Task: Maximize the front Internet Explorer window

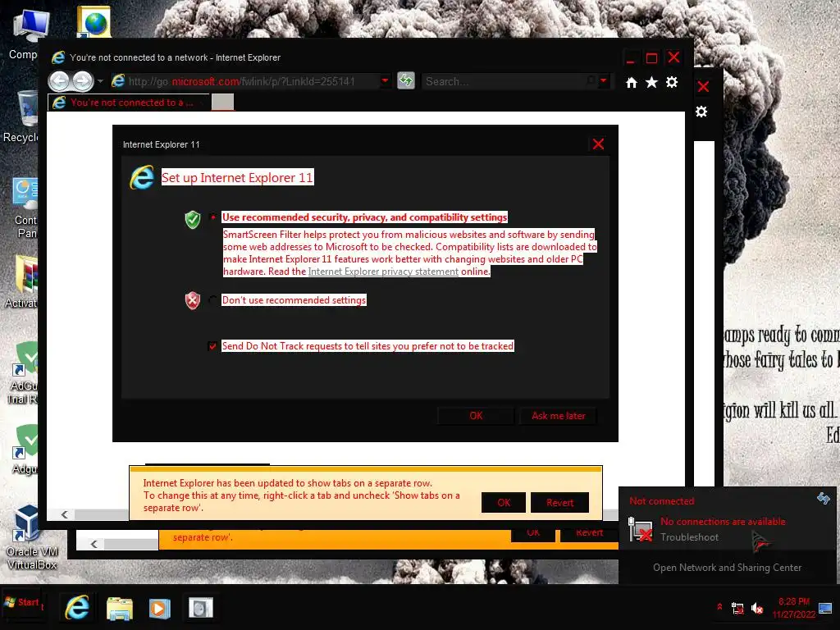Action: click(x=651, y=58)
